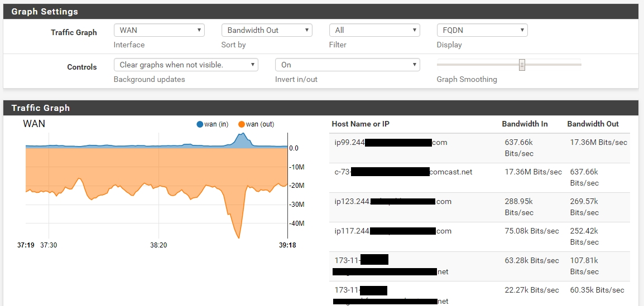Viewport: 644px width, 306px height.
Task: Open the Bandwidth Out sort dropdown
Action: coord(267,30)
